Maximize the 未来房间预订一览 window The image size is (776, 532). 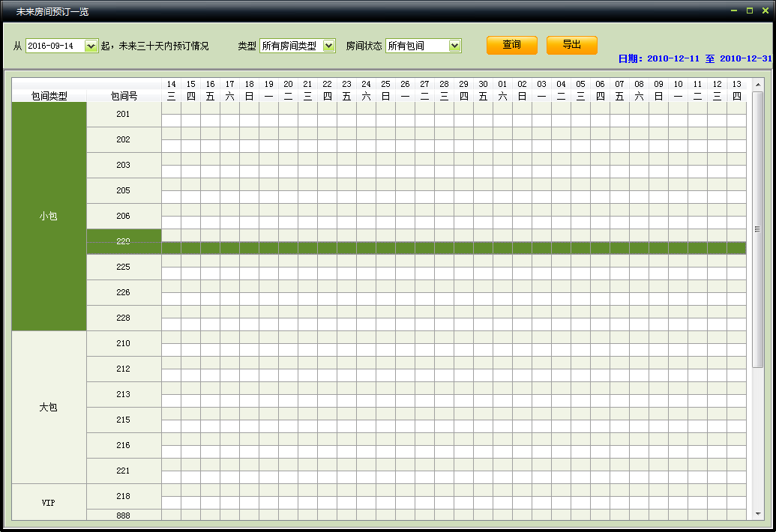point(750,10)
